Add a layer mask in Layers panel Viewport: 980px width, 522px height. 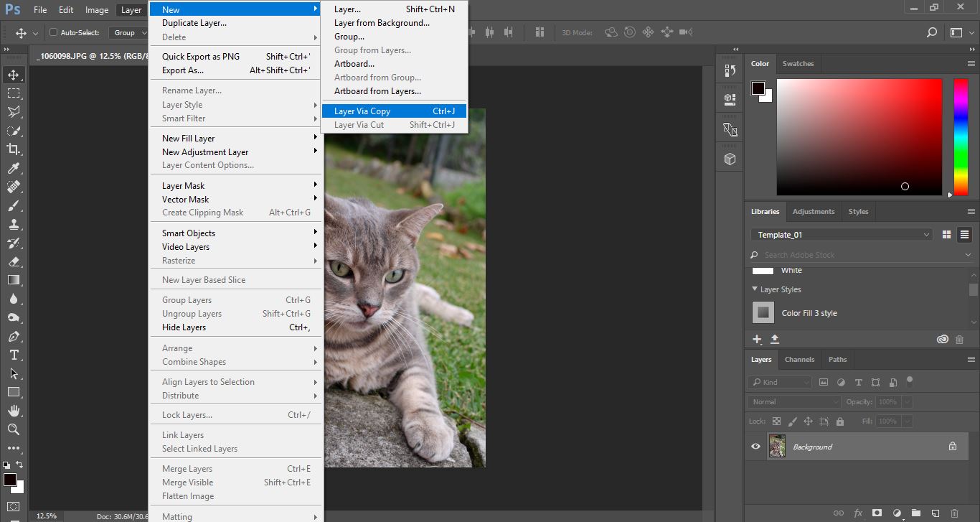tap(877, 513)
